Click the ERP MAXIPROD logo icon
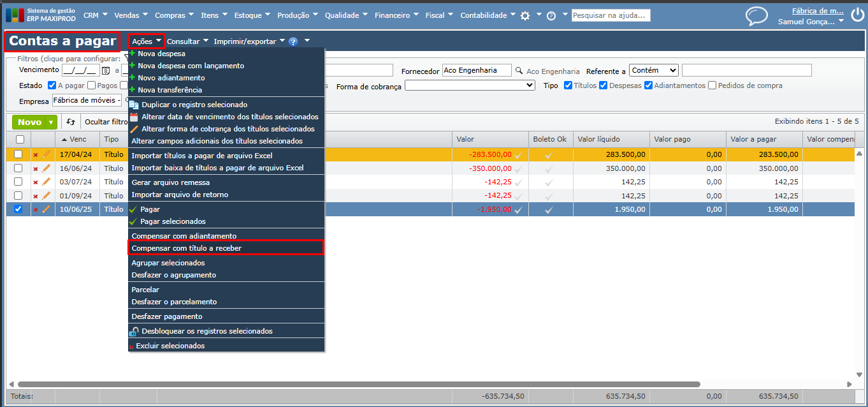This screenshot has width=868, height=407. [x=15, y=15]
